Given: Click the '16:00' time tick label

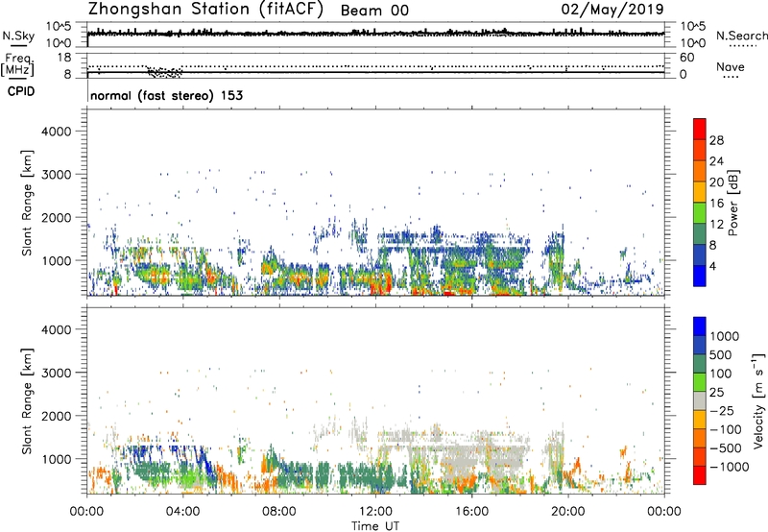Looking at the screenshot, I should 471,512.
